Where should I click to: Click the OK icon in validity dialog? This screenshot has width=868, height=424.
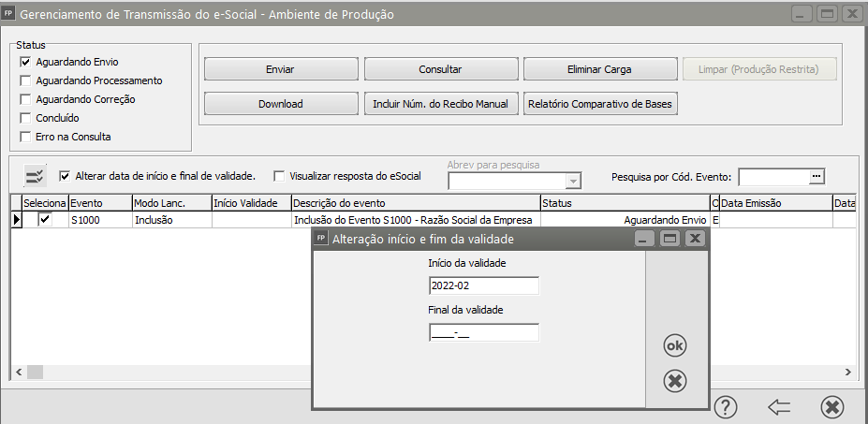674,346
